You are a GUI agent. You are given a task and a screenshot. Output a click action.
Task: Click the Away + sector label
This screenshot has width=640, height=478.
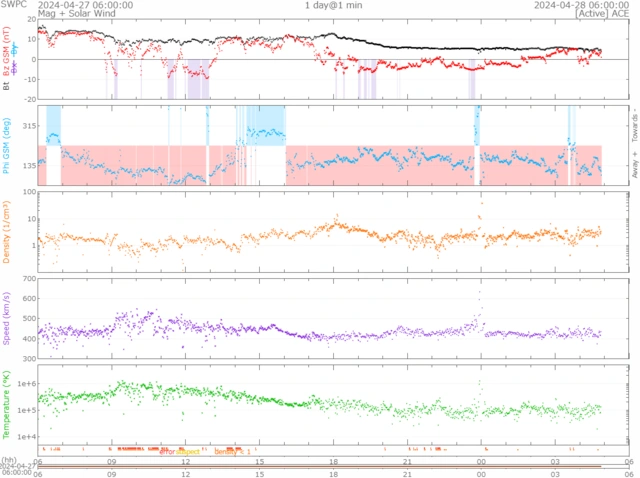pos(635,164)
